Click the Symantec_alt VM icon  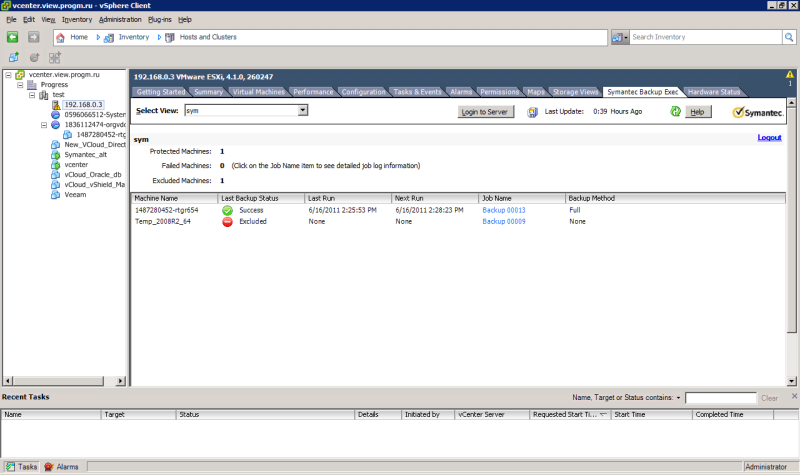tap(56, 155)
